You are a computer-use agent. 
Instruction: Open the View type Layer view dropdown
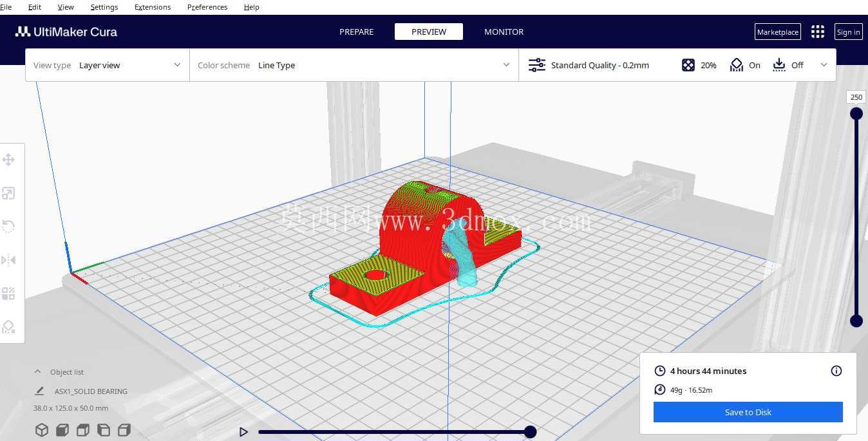(x=108, y=65)
